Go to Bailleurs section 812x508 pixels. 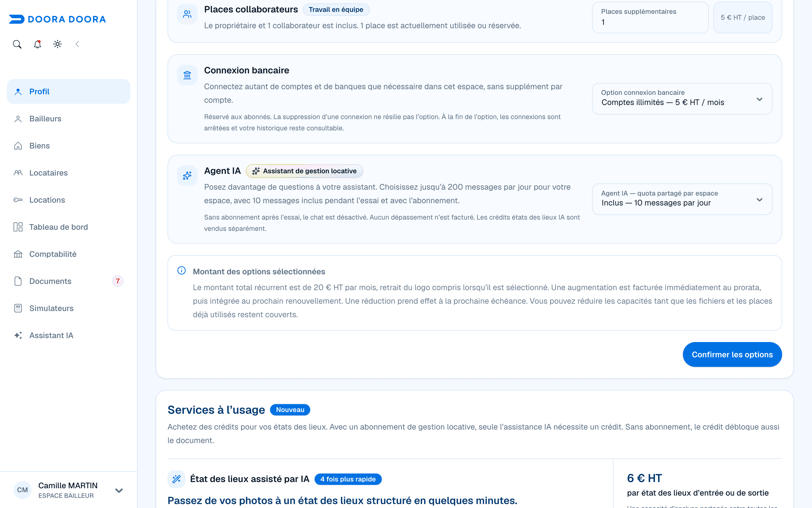coord(69,119)
